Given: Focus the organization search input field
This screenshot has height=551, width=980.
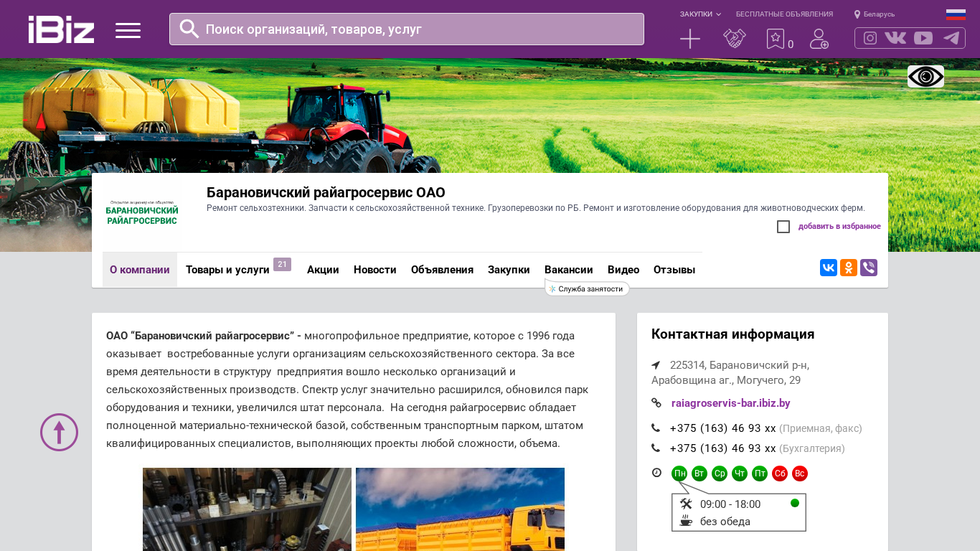Looking at the screenshot, I should coord(407,29).
